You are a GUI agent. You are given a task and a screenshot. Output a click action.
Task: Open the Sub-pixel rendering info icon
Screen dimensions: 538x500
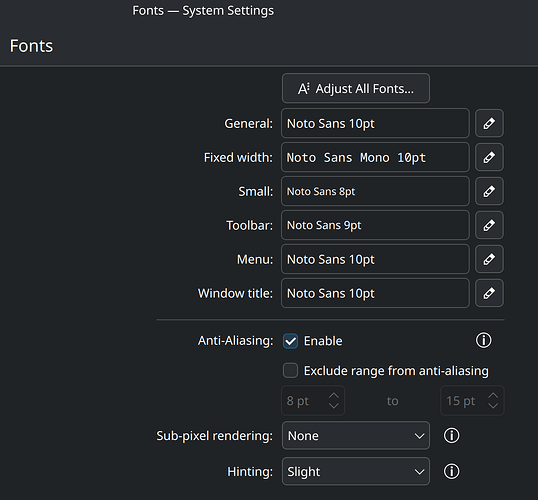[x=452, y=435]
